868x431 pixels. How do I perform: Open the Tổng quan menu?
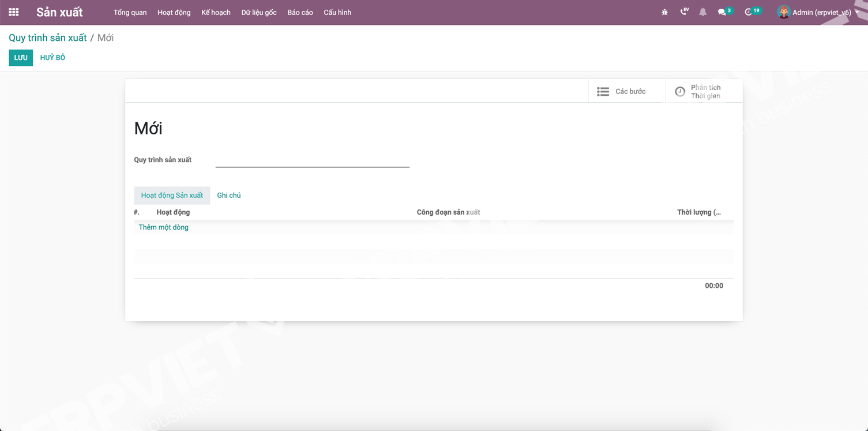(x=130, y=13)
